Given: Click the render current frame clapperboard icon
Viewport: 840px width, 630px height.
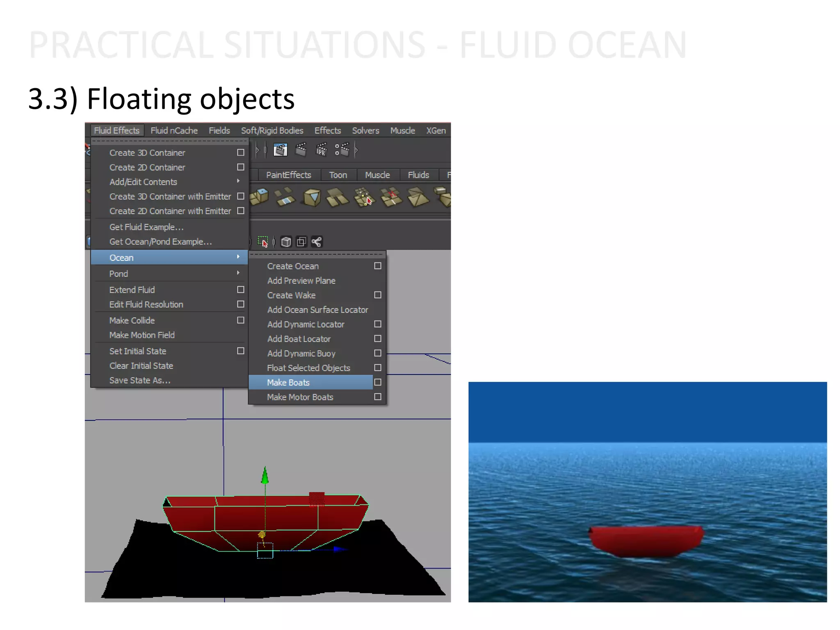Looking at the screenshot, I should click(x=301, y=150).
